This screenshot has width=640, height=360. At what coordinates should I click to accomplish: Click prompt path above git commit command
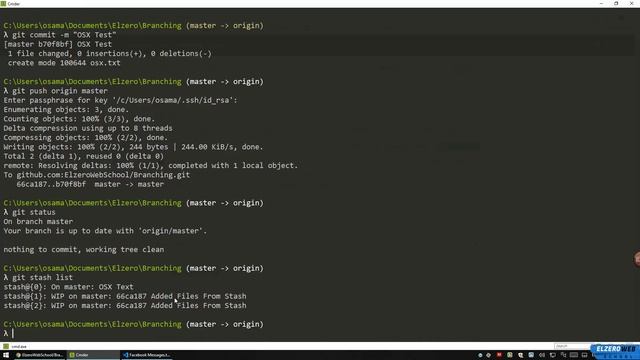[133, 26]
